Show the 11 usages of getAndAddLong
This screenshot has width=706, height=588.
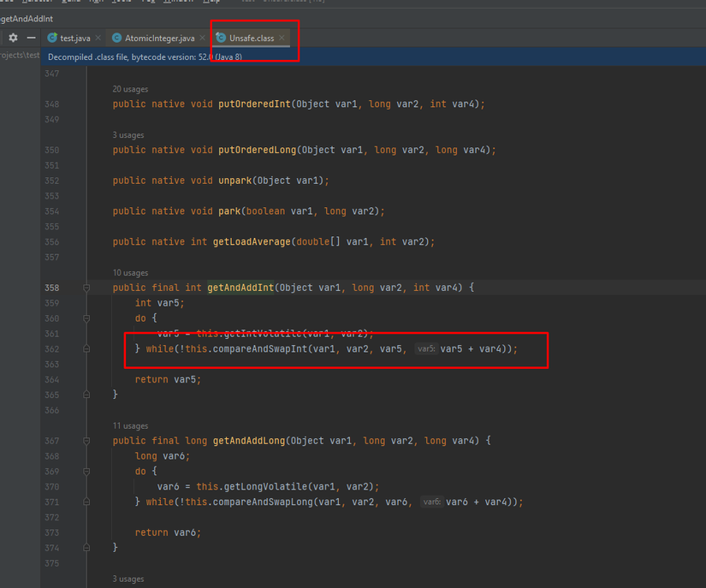[130, 425]
